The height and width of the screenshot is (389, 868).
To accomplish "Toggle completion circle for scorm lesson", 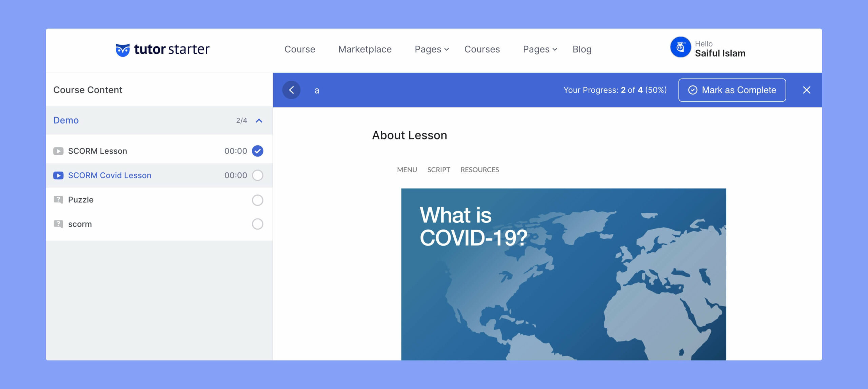I will pos(257,223).
